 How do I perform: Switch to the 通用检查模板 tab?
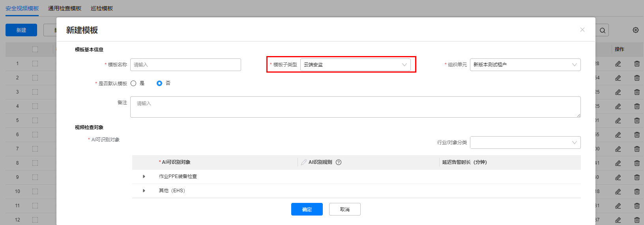[65, 8]
